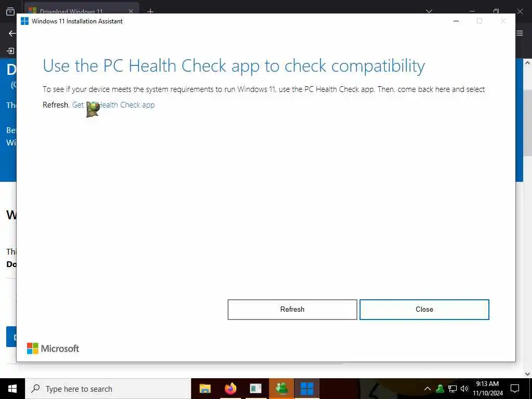Viewport: 532px width, 399px height.
Task: Open the Get PC Health Check app link
Action: 113,105
